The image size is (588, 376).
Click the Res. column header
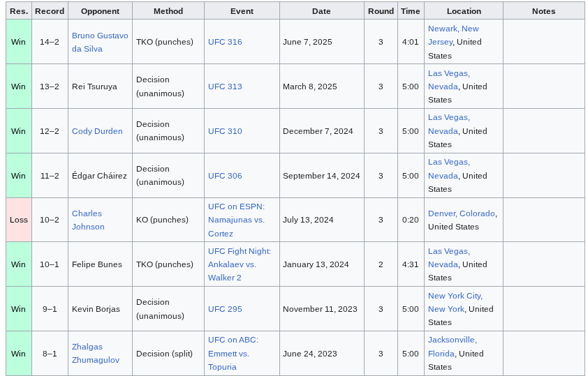click(19, 11)
